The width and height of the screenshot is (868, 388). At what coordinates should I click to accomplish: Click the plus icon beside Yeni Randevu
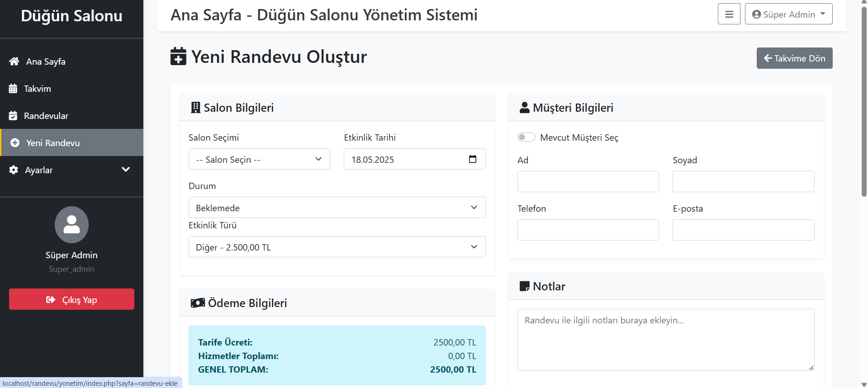[x=15, y=143]
